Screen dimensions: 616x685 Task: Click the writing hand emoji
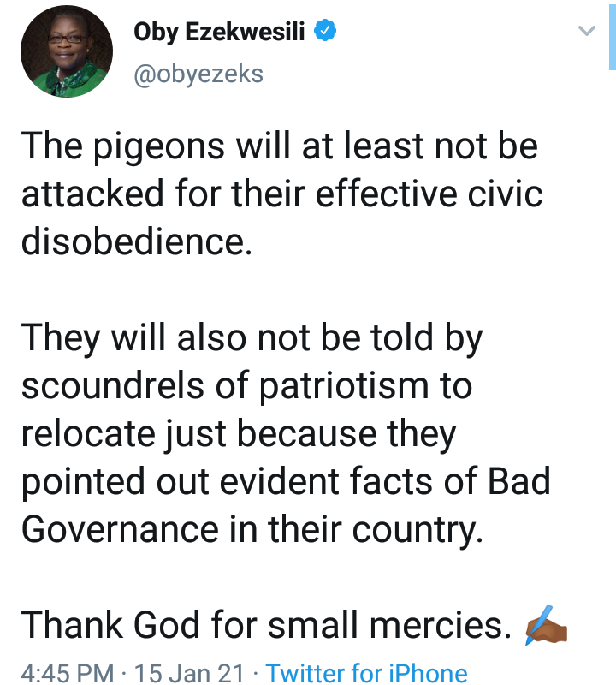[546, 625]
